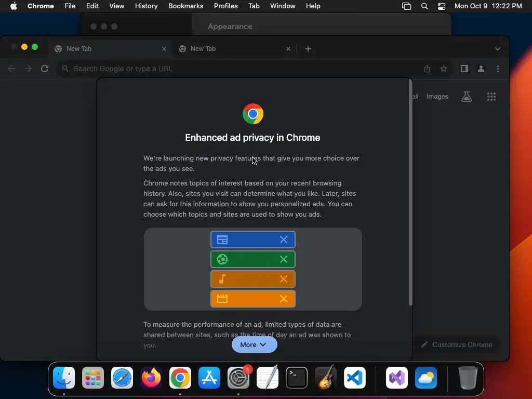Open the Search Labs flask icon
The image size is (532, 399).
pyautogui.click(x=467, y=97)
